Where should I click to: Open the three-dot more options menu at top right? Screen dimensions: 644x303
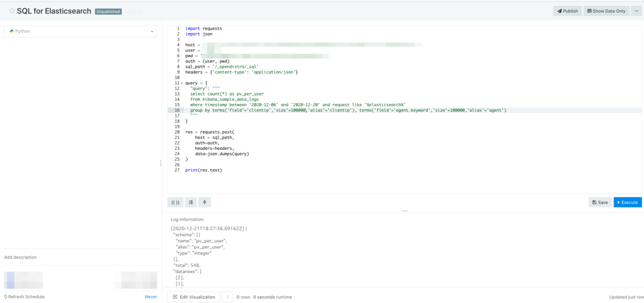[x=636, y=11]
